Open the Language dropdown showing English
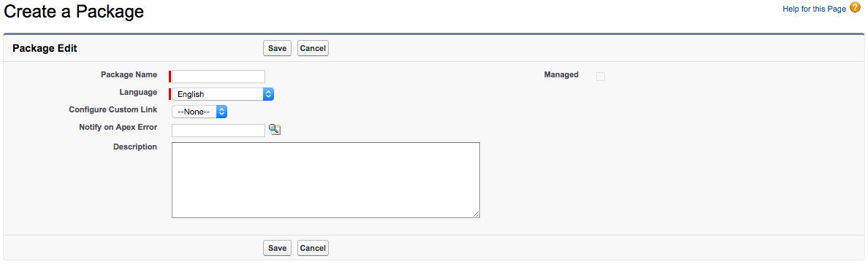The width and height of the screenshot is (868, 264). pos(223,95)
